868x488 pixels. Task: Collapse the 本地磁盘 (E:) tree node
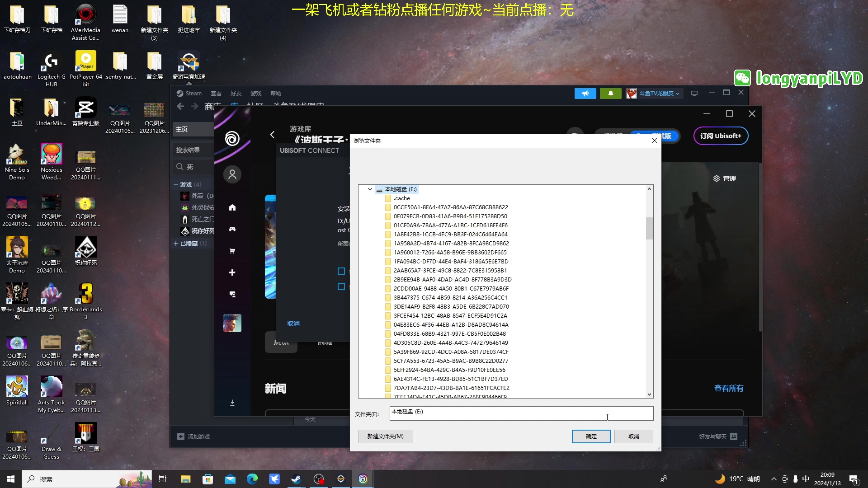[370, 189]
